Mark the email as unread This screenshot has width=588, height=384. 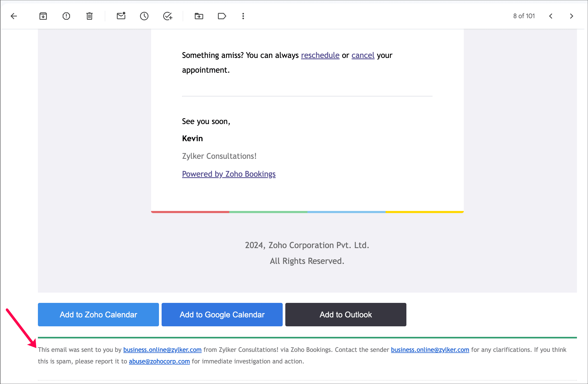121,16
